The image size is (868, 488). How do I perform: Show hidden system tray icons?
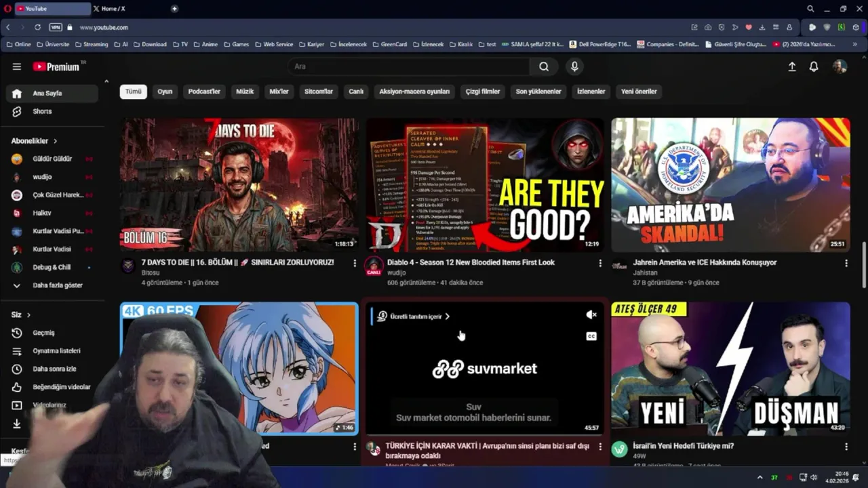click(x=759, y=478)
